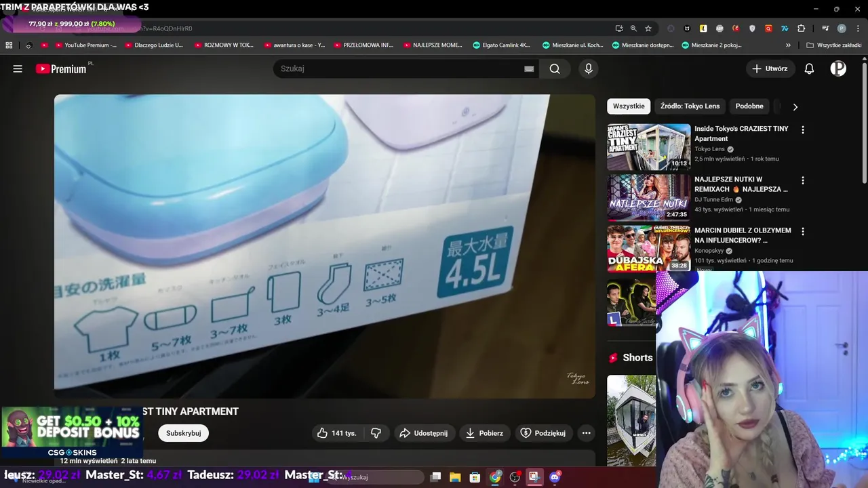
Task: Open awantura o kase bookmark
Action: [x=294, y=45]
